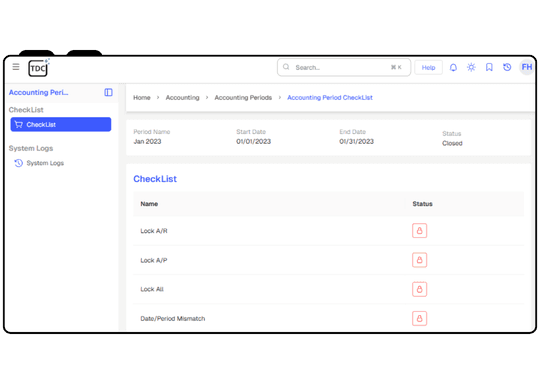Select the Lock A/P row name
Viewport: 540px width, 384px height.
(154, 260)
